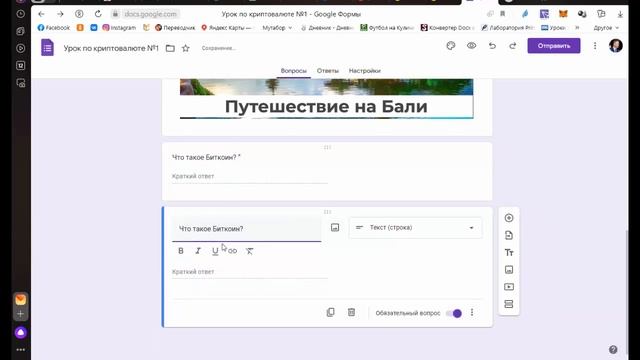
Task: Redo the last action
Action: pyautogui.click(x=513, y=46)
